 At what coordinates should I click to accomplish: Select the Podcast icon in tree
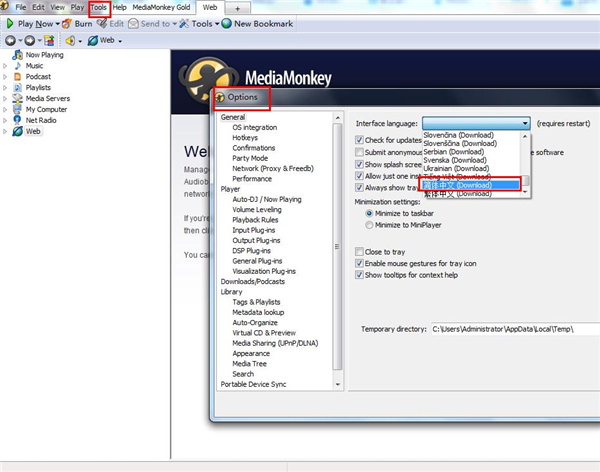(x=18, y=77)
